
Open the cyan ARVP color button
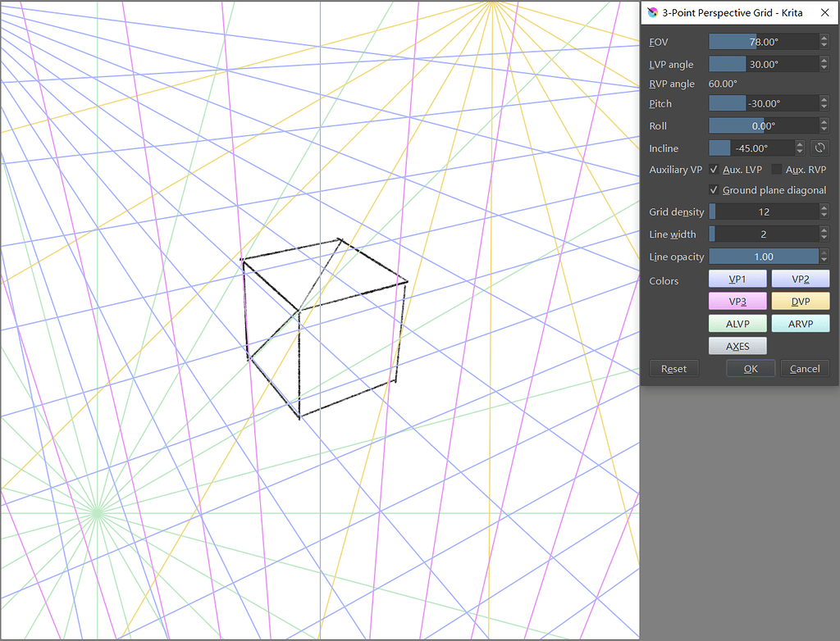point(801,324)
